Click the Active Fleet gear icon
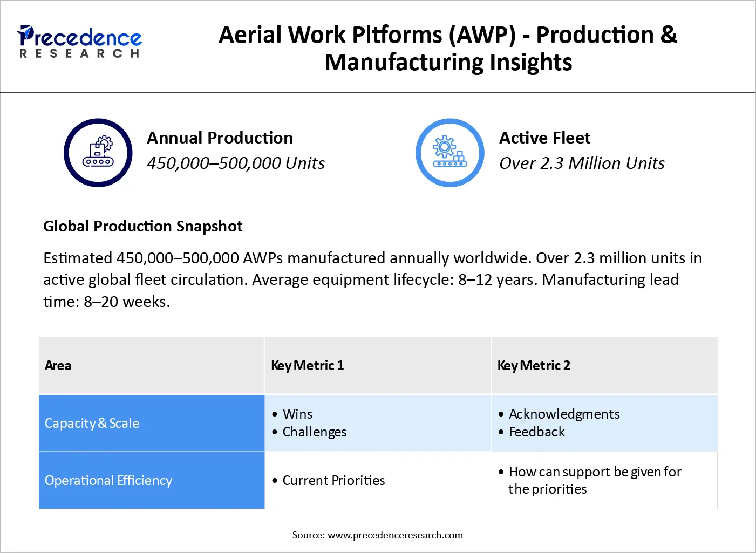The height and width of the screenshot is (553, 756). [445, 146]
